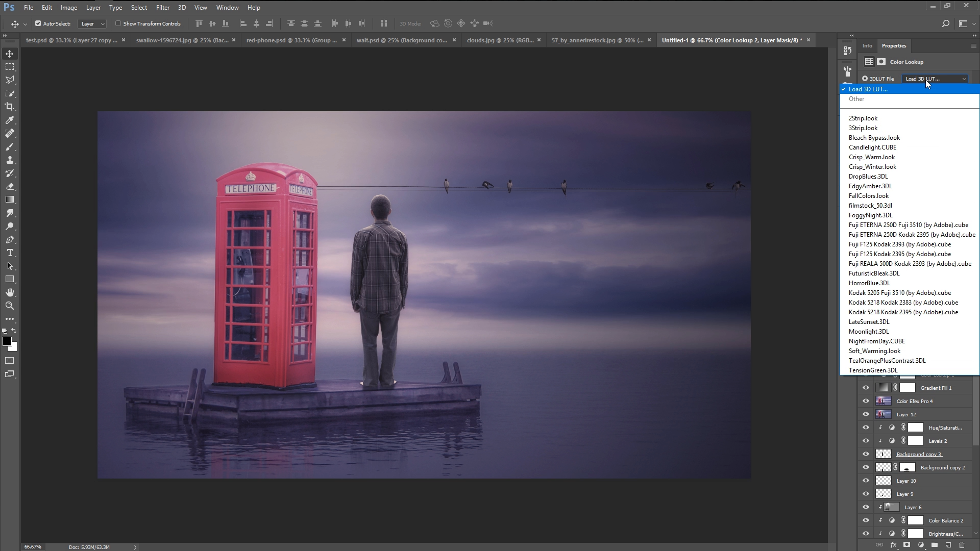Viewport: 980px width, 551px height.
Task: Click the zoom percentage field in status bar
Action: coord(33,547)
